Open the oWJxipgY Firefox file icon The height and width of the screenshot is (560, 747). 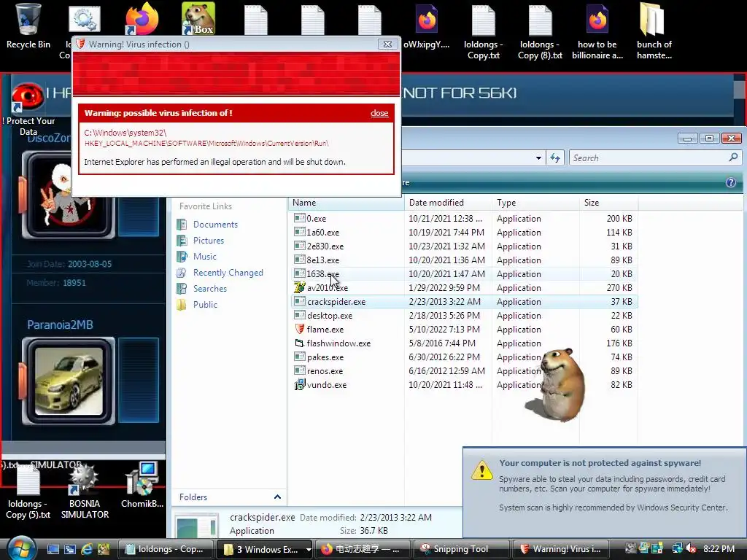click(426, 27)
